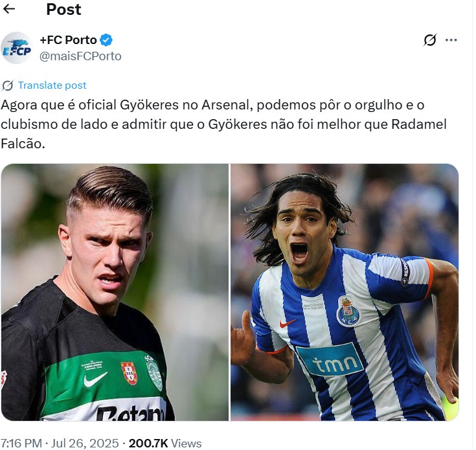This screenshot has width=476, height=450.
Task: Click the Translate post link
Action: [52, 85]
